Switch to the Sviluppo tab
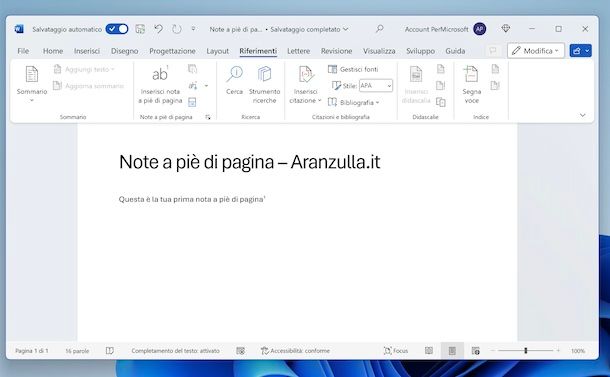610x377 pixels. [420, 51]
